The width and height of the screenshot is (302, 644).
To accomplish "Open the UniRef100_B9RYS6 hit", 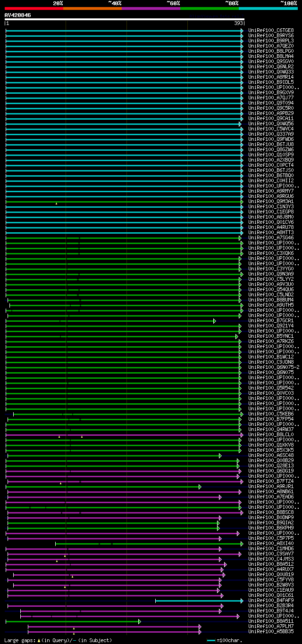I will (x=271, y=35).
